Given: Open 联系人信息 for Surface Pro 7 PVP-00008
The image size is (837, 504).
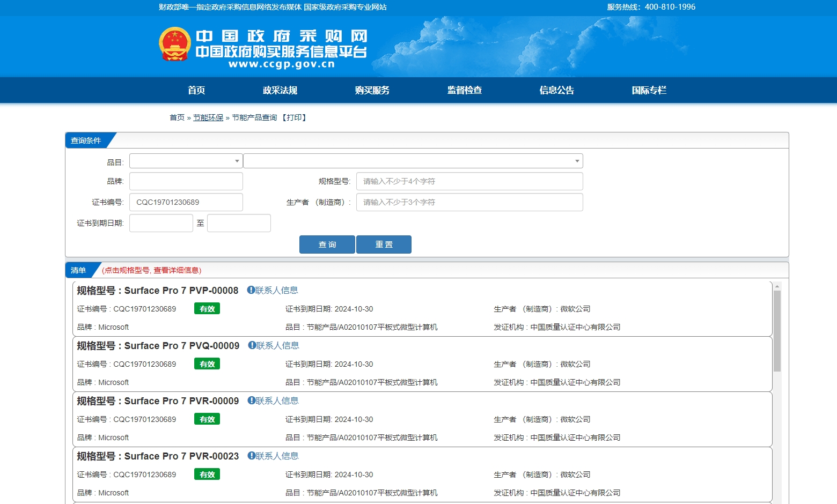Looking at the screenshot, I should [276, 290].
